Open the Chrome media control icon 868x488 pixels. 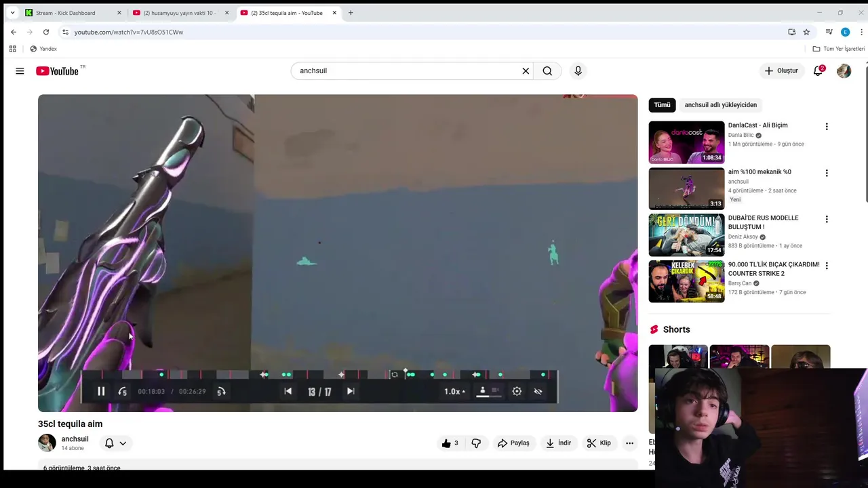coord(829,32)
